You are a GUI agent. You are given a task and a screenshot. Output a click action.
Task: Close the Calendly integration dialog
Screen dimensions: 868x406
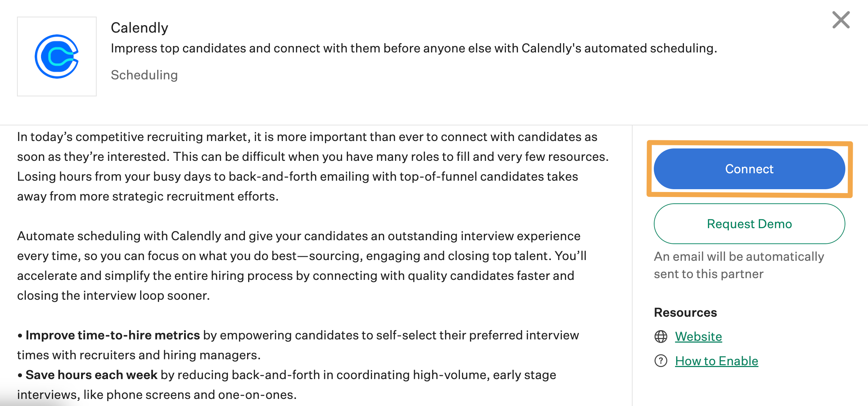(841, 20)
